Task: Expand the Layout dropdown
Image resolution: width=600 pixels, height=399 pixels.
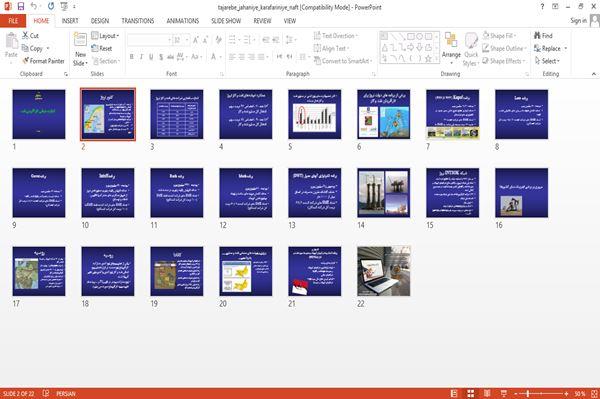Action: pyautogui.click(x=105, y=36)
